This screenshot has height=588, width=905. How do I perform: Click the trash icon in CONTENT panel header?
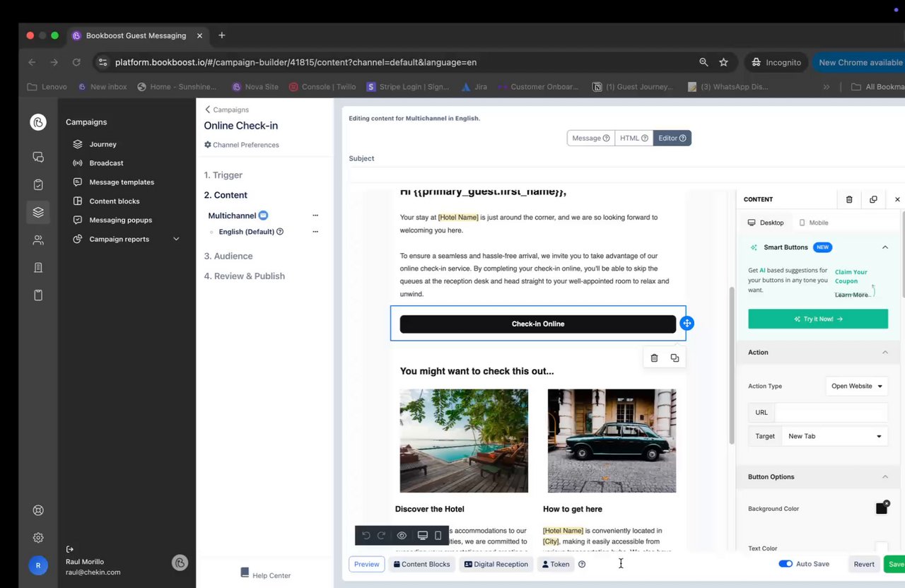click(x=849, y=199)
